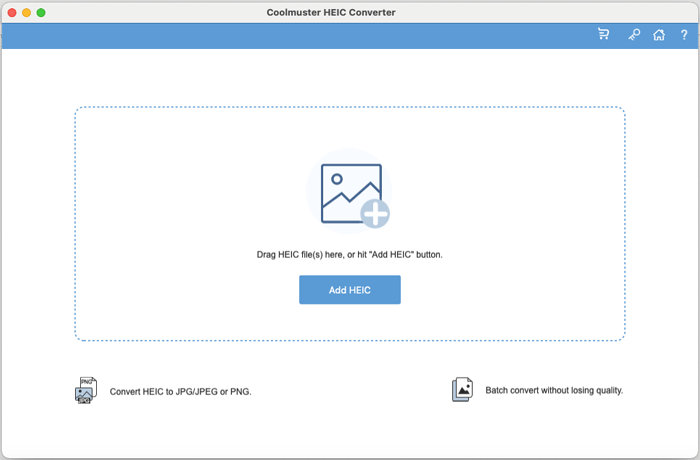Minimize the window with the yellow button

coord(26,13)
